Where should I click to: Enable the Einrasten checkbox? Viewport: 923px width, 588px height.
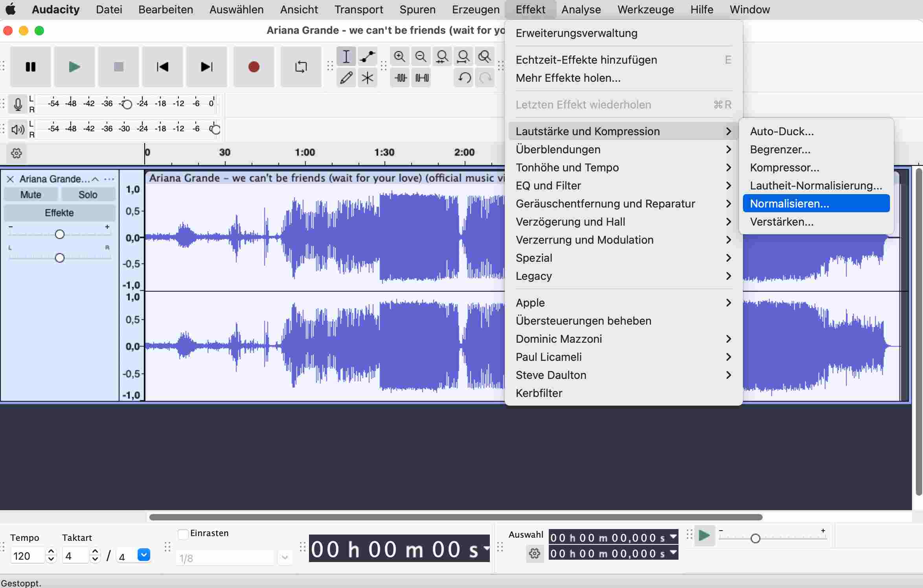tap(183, 534)
